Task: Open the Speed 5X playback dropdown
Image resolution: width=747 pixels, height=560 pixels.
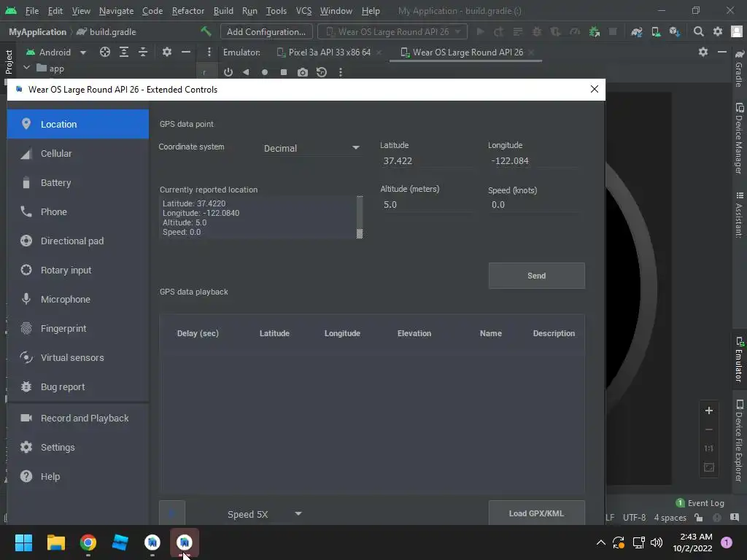Action: tap(264, 514)
